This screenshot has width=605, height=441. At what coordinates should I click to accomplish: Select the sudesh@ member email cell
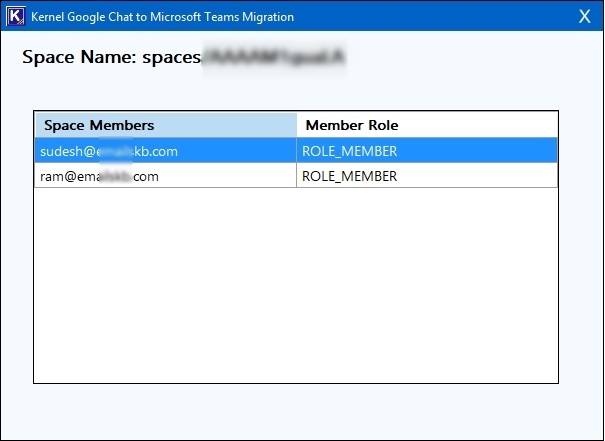[x=166, y=151]
